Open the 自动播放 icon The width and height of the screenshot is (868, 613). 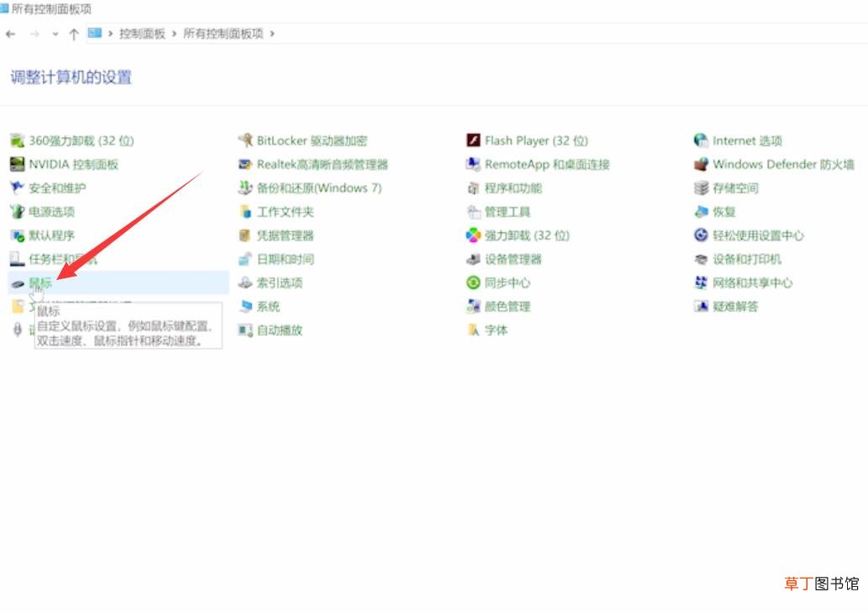point(245,330)
